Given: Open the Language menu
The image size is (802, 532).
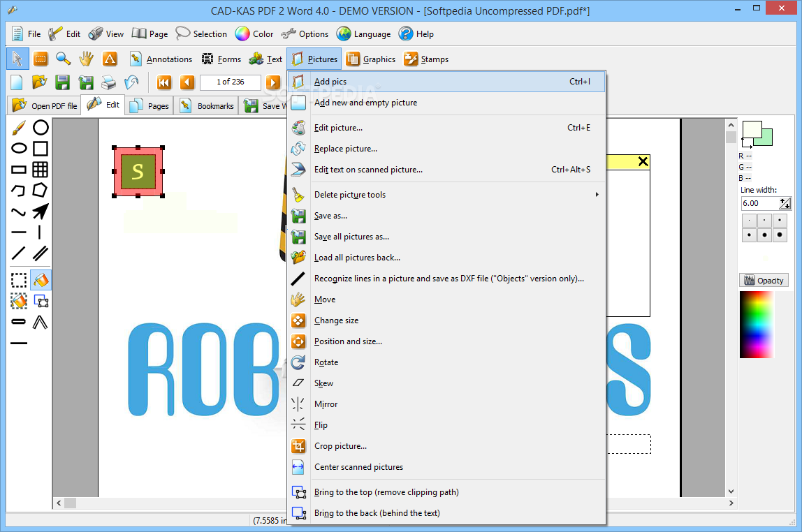Looking at the screenshot, I should (364, 34).
